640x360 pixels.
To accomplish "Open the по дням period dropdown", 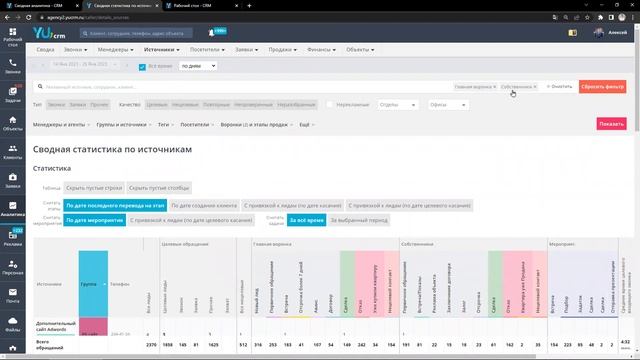I will [x=198, y=66].
